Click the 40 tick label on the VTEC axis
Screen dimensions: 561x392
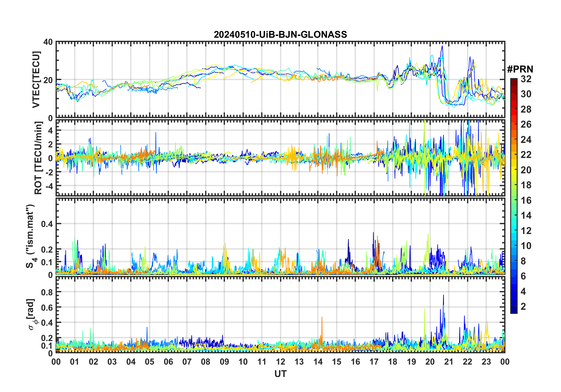point(48,42)
